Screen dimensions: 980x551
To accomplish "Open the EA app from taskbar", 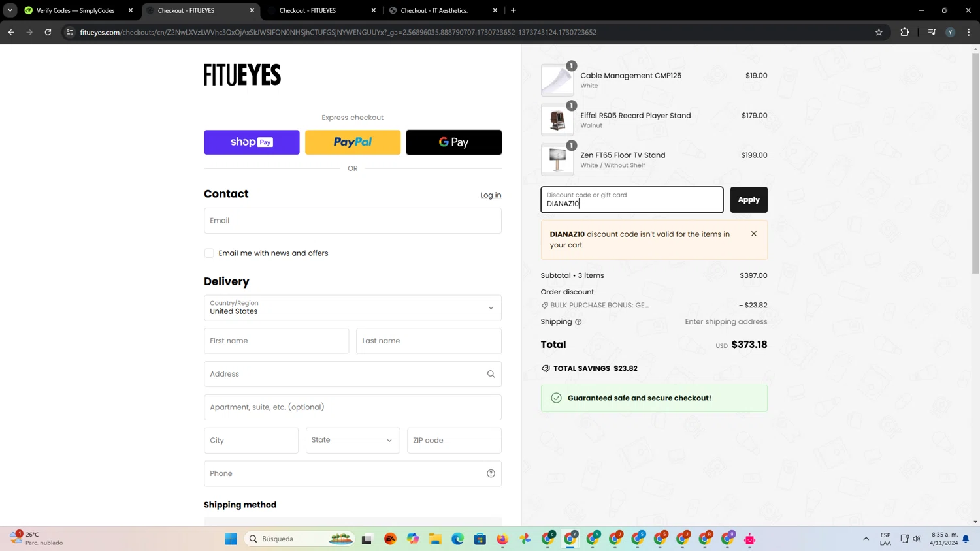I will tap(391, 539).
